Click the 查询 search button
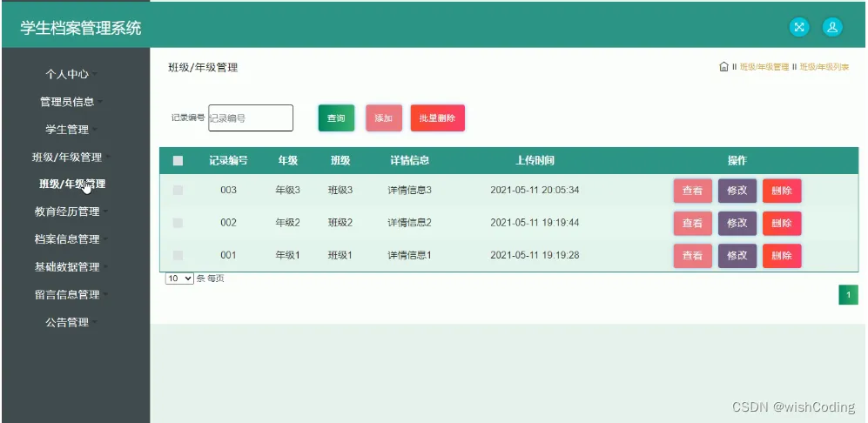The width and height of the screenshot is (868, 423). [336, 117]
